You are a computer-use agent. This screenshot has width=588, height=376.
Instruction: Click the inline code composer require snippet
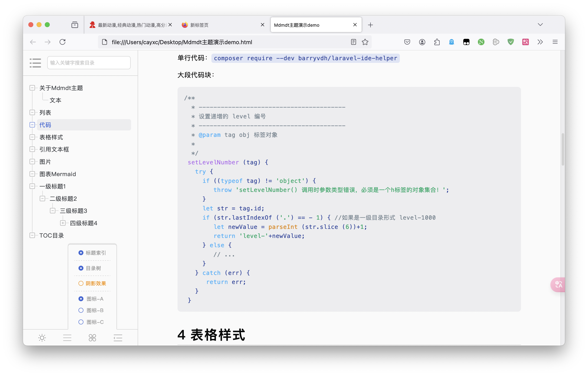tap(305, 58)
